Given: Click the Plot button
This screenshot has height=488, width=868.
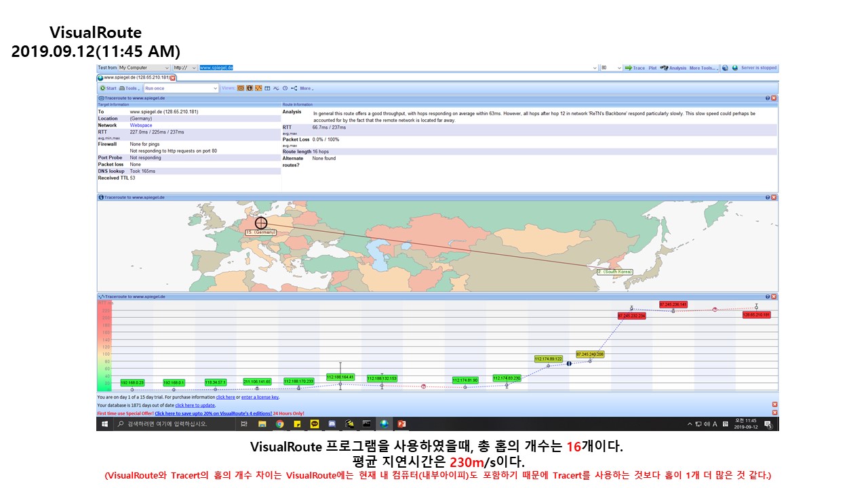Looking at the screenshot, I should [x=652, y=68].
